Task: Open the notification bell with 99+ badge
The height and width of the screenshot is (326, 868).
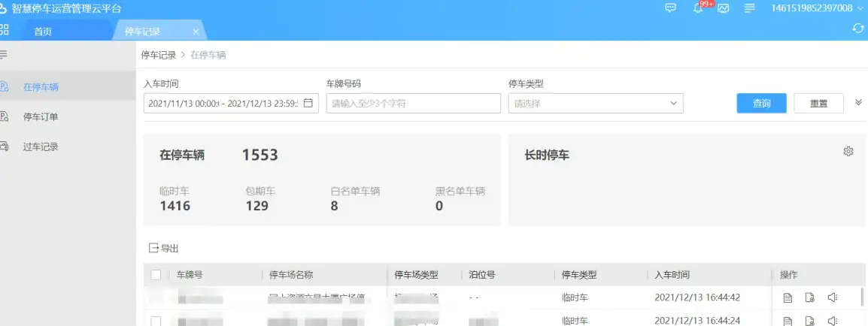Action: tap(698, 8)
